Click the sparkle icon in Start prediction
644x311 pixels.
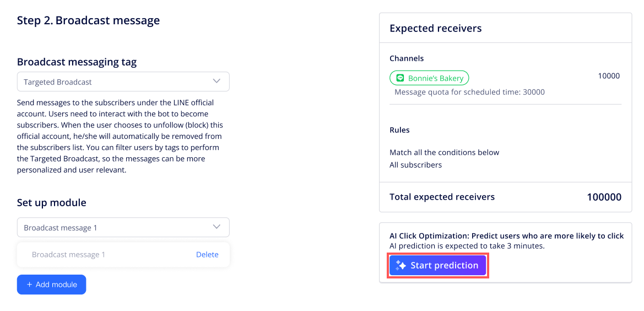(401, 266)
